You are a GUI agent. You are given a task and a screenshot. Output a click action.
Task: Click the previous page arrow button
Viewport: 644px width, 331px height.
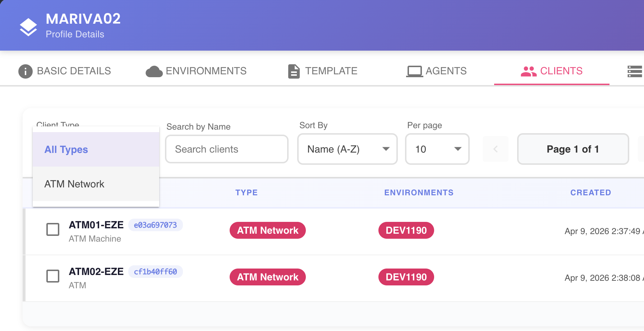[496, 149]
